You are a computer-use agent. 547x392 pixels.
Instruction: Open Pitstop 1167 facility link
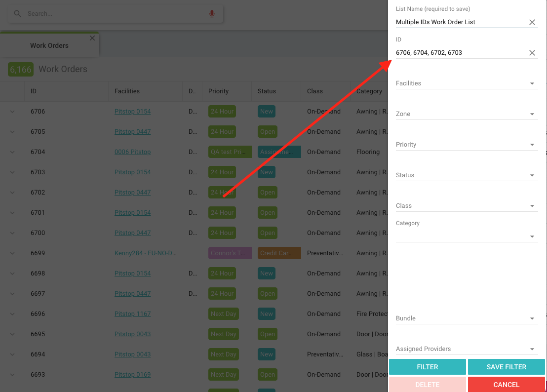point(132,314)
